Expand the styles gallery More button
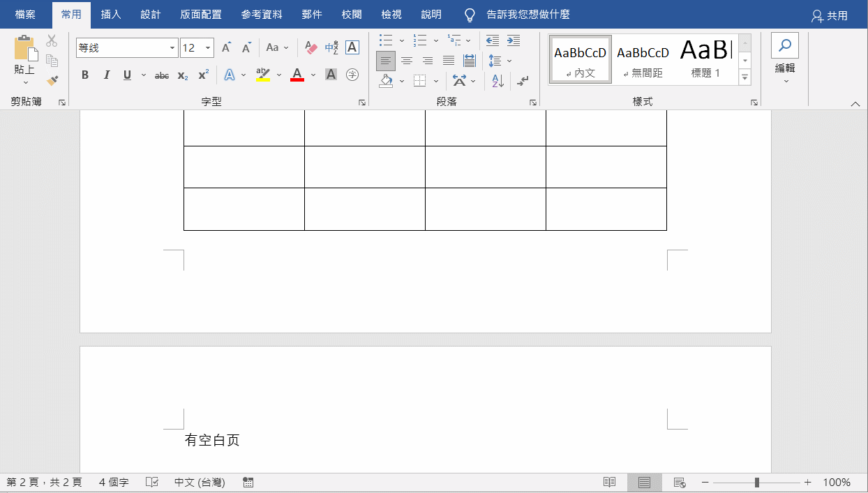This screenshot has height=493, width=868. tap(745, 77)
